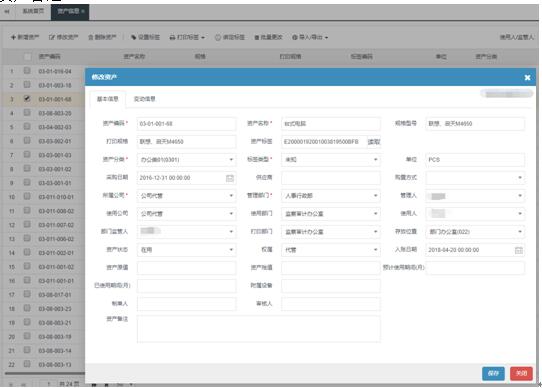Check the checkbox for row 03-08-003-20
The height and width of the screenshot is (388, 542).
(x=27, y=112)
